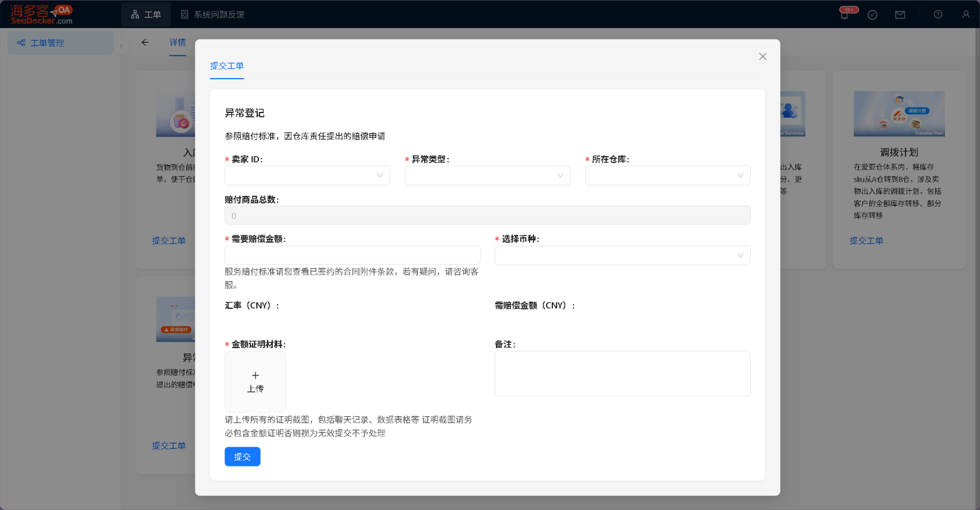The width and height of the screenshot is (980, 510).
Task: Click 提交工单 link under 异常赔付 card
Action: [x=169, y=446]
